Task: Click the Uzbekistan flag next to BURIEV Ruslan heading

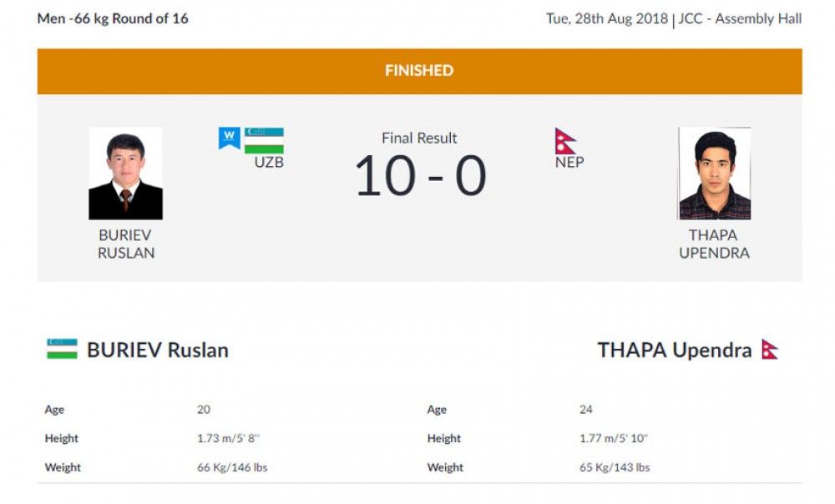Action: pyautogui.click(x=62, y=350)
